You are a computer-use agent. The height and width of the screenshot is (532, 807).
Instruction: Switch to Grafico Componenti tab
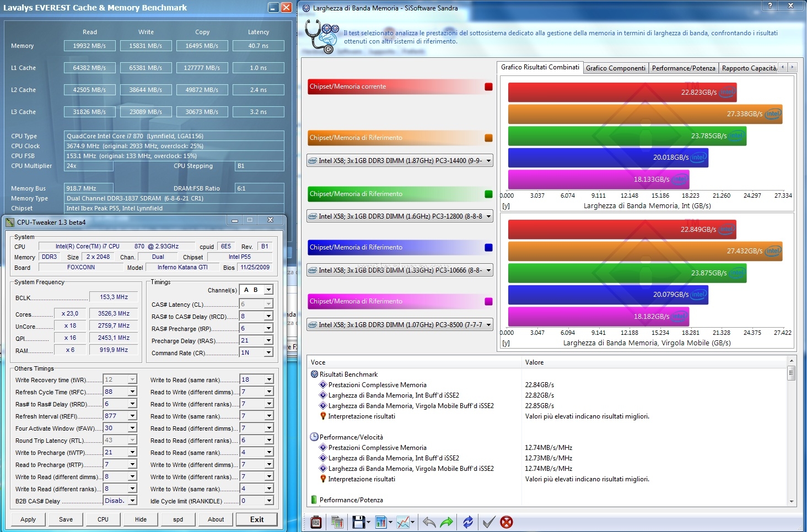616,68
